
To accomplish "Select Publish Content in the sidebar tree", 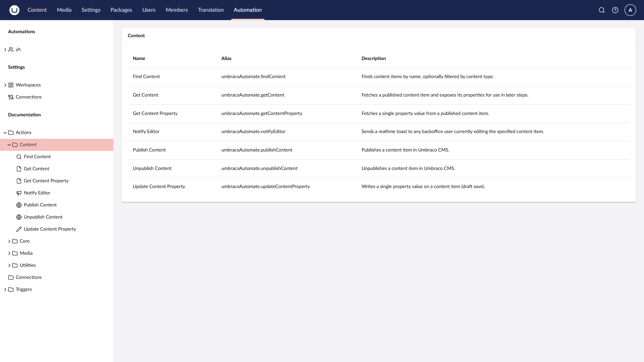I will [40, 205].
